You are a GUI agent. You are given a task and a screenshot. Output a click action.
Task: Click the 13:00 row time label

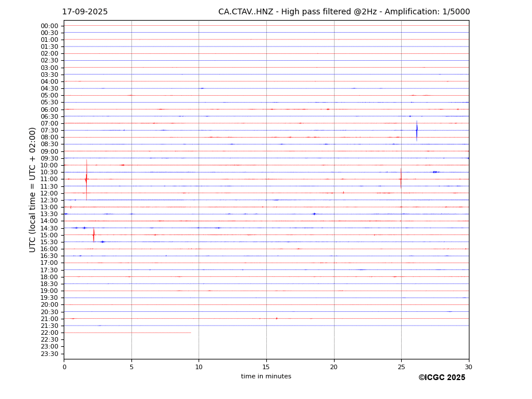coord(49,207)
